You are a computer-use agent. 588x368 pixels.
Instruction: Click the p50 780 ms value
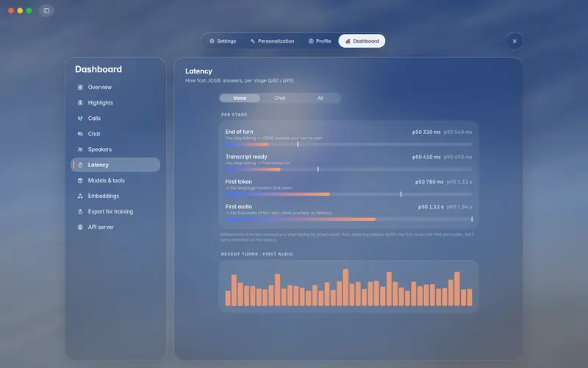pyautogui.click(x=429, y=182)
